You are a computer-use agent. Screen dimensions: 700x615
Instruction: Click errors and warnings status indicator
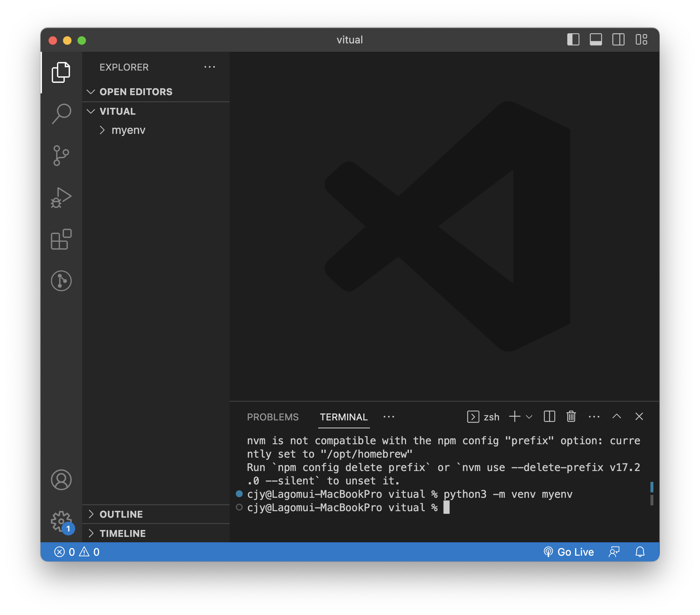click(77, 552)
